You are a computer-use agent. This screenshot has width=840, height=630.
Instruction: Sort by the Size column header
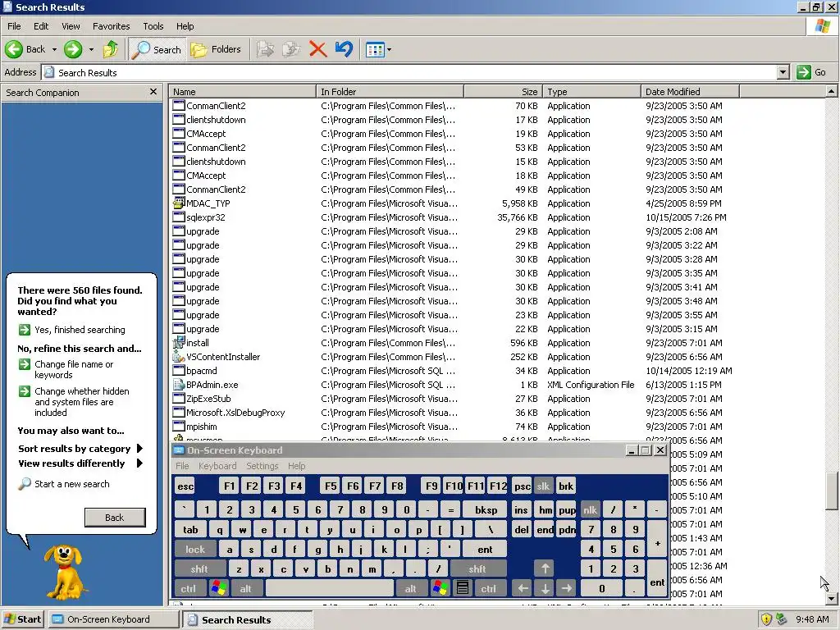(503, 92)
